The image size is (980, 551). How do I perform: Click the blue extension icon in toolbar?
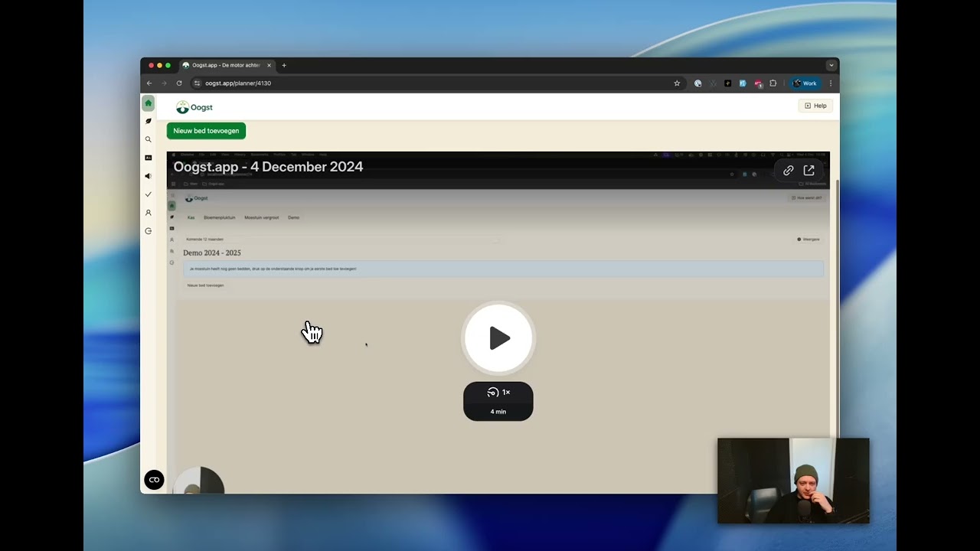[743, 83]
